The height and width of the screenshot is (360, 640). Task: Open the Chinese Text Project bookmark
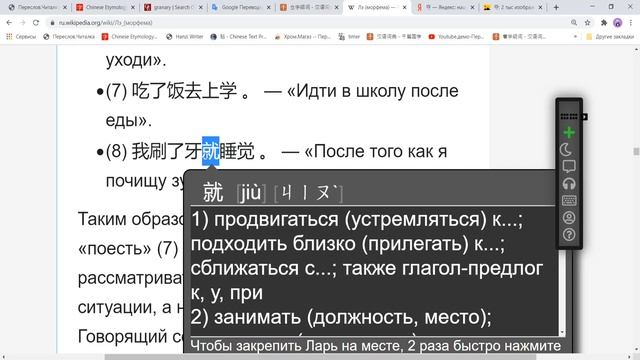coord(238,36)
